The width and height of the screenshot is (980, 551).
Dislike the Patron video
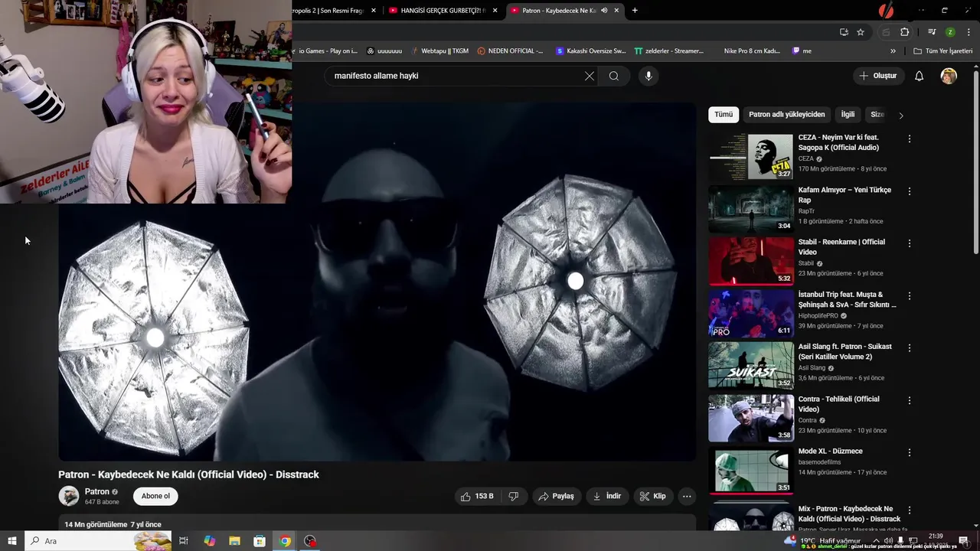(514, 496)
